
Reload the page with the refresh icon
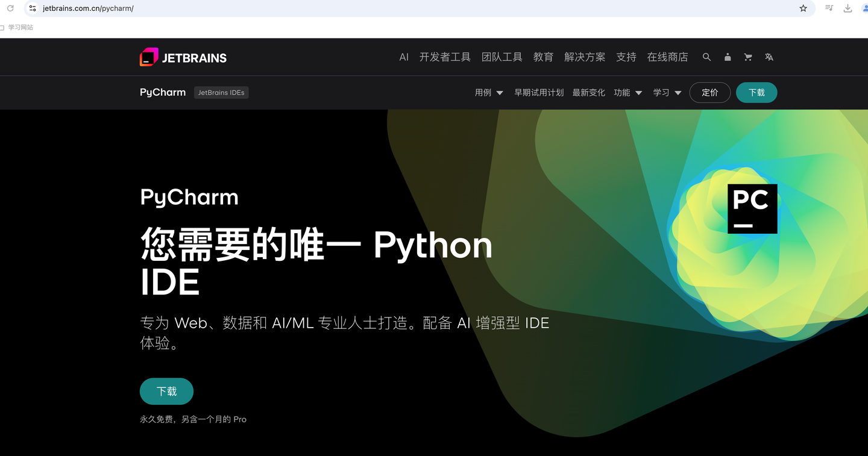tap(10, 8)
